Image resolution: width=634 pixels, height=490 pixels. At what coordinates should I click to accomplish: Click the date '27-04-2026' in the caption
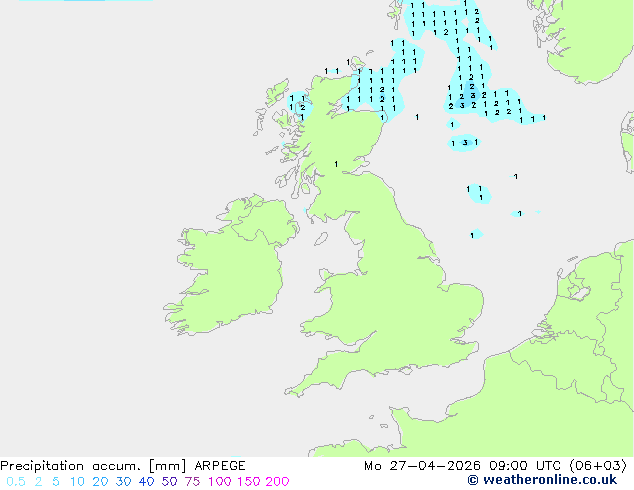[x=435, y=466]
